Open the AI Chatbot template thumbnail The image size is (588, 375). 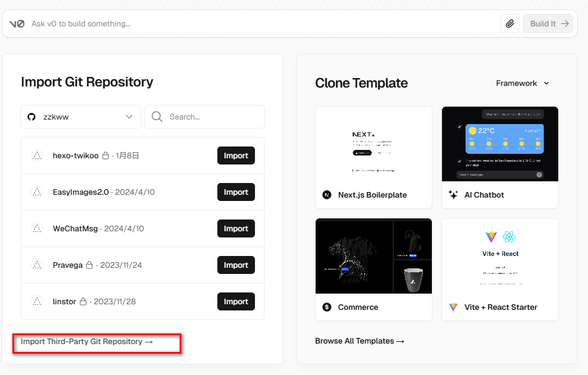(x=500, y=144)
